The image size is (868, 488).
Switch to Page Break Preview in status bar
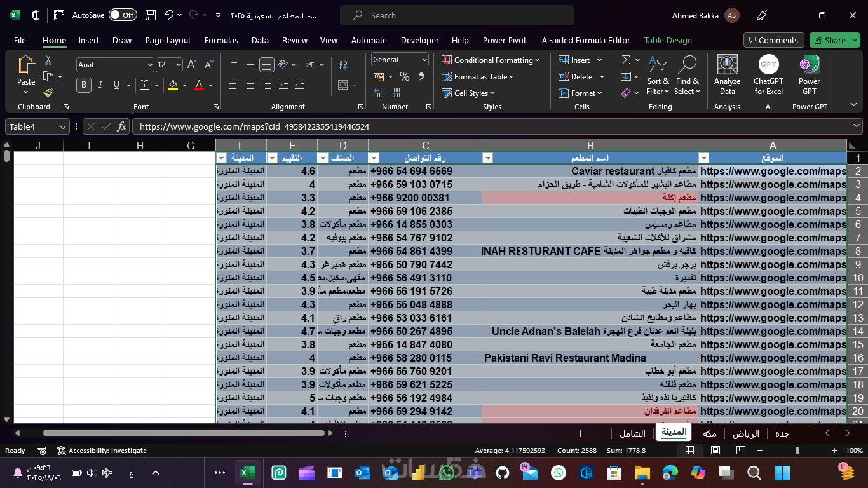[740, 451]
